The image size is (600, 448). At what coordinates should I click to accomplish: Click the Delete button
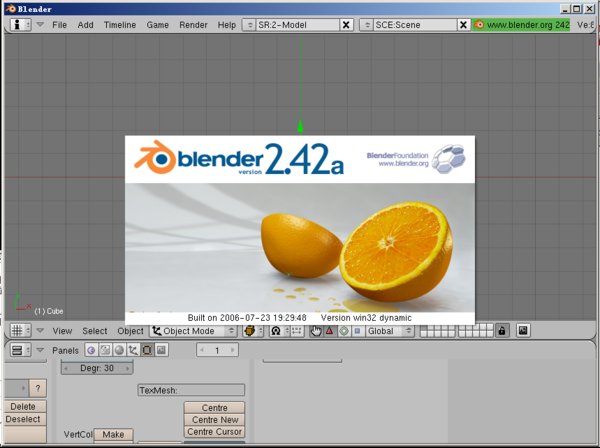23,406
